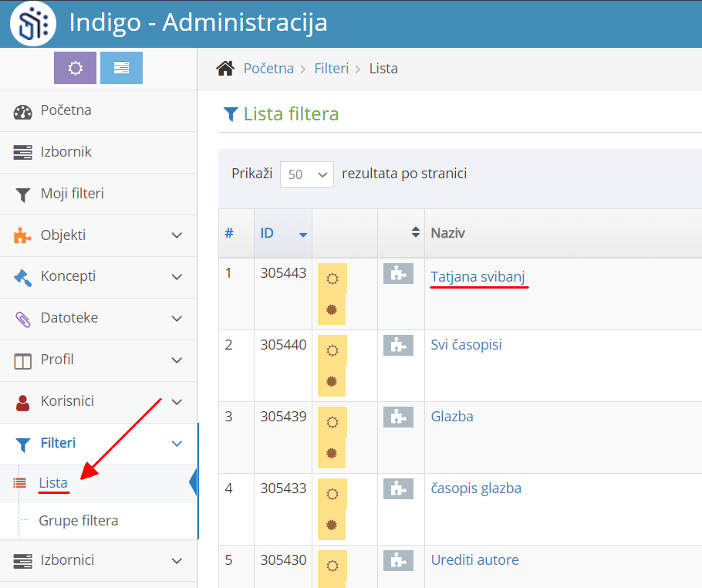Open the results-per-page dropdown showing 50
Screen dimensions: 702x588
coord(306,174)
